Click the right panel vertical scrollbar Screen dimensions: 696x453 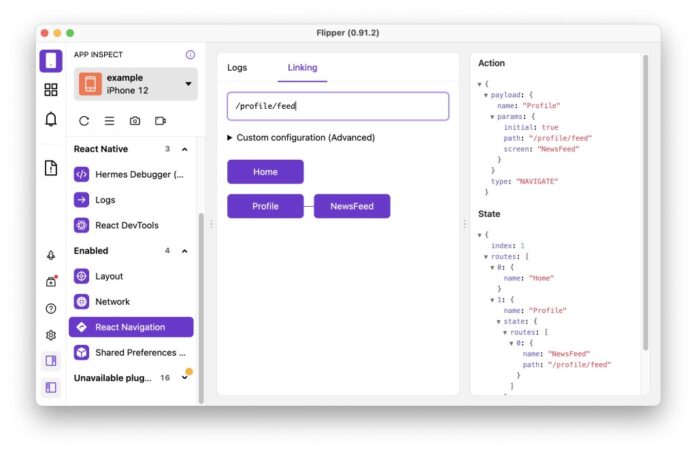coord(645,203)
